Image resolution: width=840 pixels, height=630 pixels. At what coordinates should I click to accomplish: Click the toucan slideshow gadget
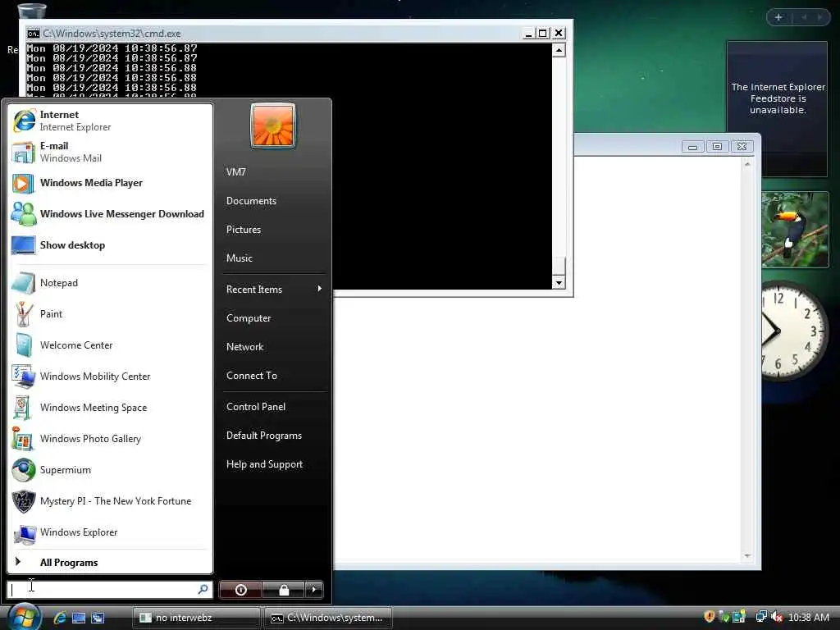[795, 230]
